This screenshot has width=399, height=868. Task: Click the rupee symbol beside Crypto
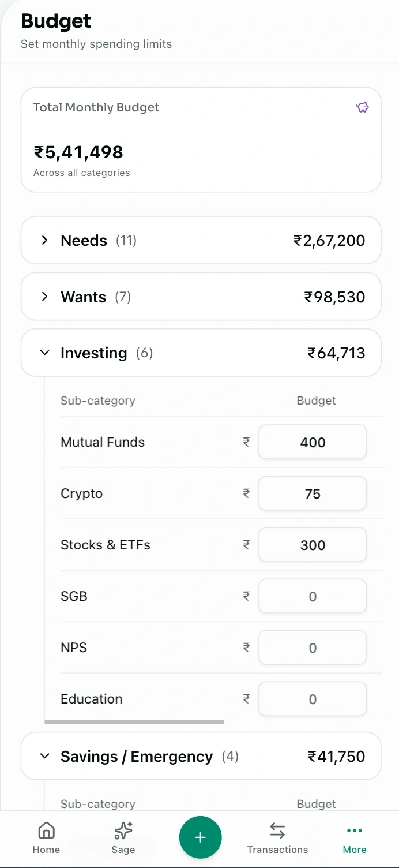(x=246, y=493)
